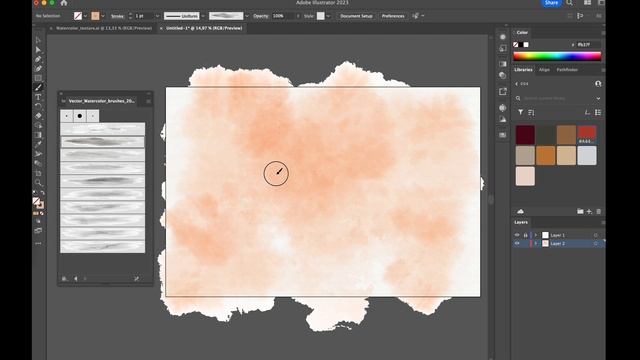Click the Document Setup button
The image size is (640, 360).
tap(356, 16)
